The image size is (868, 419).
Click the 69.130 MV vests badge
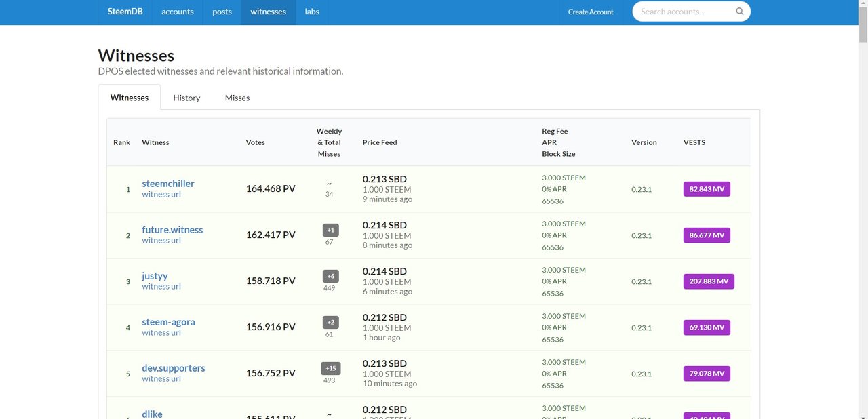(x=706, y=327)
